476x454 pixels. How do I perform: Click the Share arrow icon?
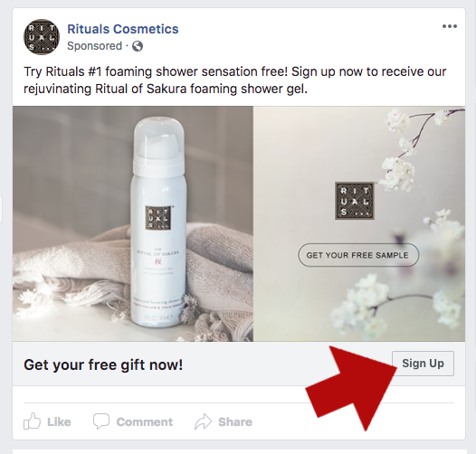pos(203,421)
